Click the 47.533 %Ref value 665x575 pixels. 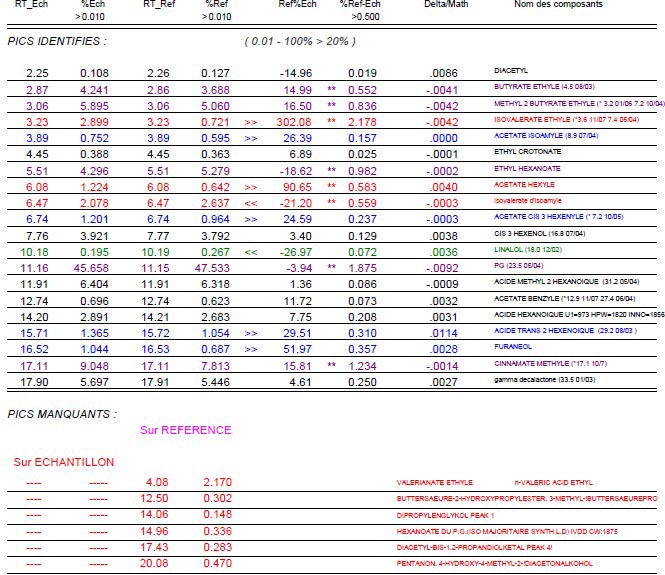pos(212,268)
